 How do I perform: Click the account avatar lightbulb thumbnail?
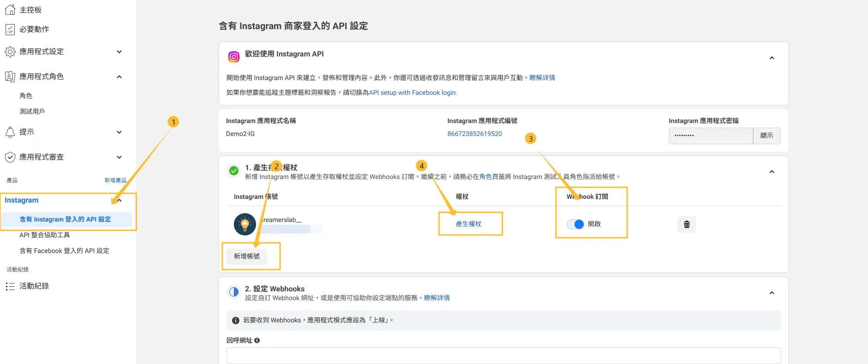pos(245,224)
